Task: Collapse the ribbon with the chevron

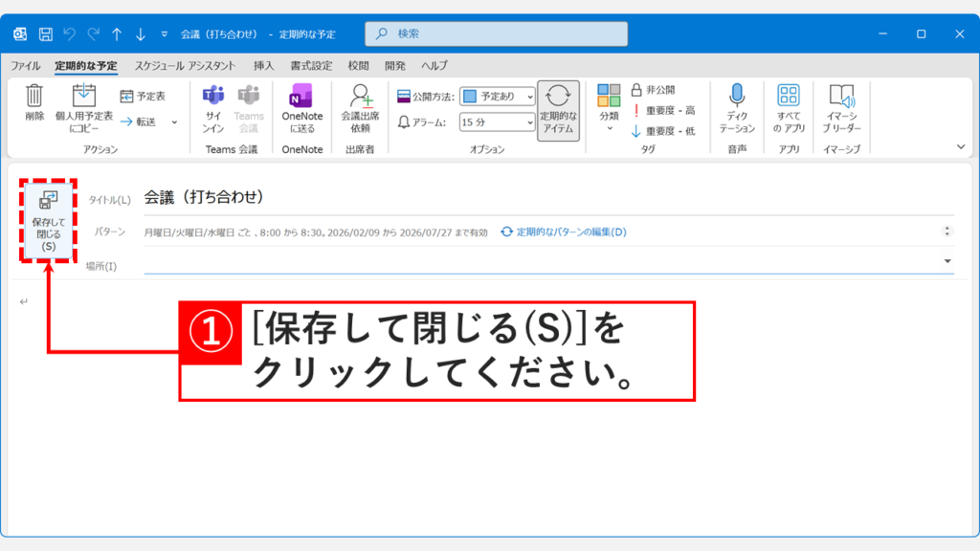Action: coord(959,145)
